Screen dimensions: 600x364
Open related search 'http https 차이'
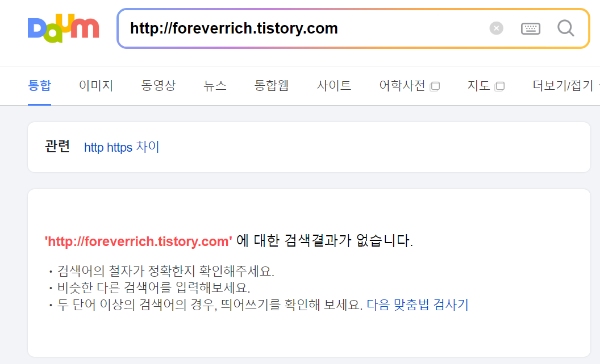click(121, 147)
